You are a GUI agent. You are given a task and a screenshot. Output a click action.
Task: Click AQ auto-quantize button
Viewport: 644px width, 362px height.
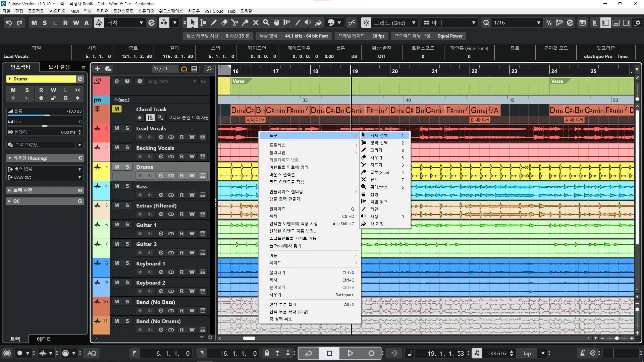[x=92, y=353]
